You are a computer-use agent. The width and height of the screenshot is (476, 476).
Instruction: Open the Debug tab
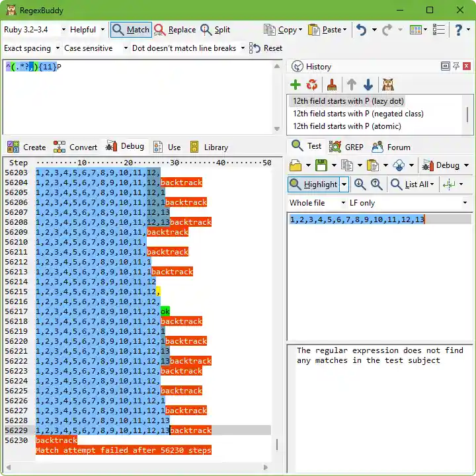coord(125,146)
